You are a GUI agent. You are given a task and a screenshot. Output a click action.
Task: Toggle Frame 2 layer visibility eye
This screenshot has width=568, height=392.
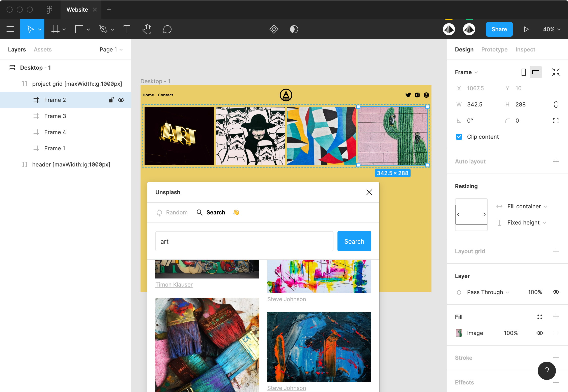(x=121, y=100)
